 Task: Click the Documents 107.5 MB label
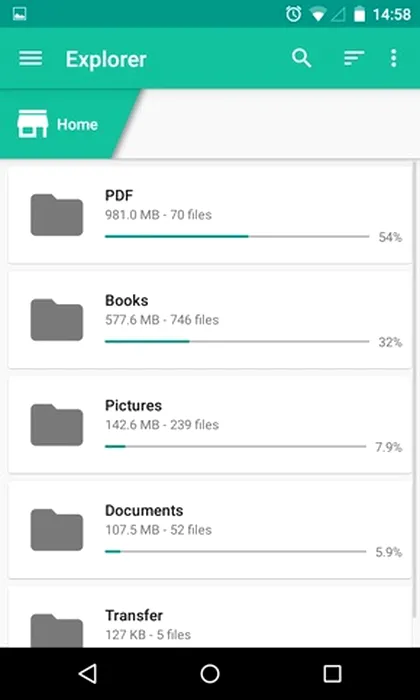coord(132,530)
